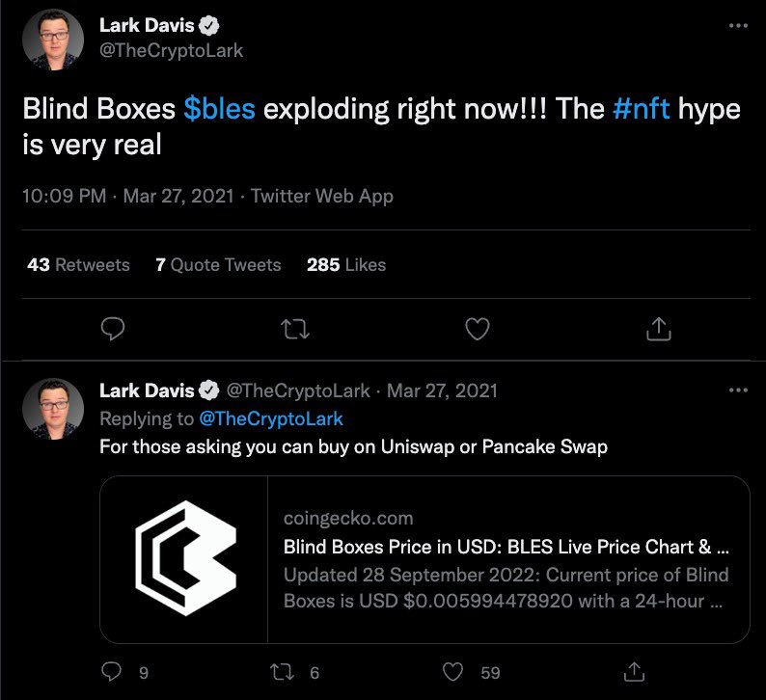Click the reply icon on main tweet
Image resolution: width=766 pixels, height=700 pixels.
coord(114,330)
